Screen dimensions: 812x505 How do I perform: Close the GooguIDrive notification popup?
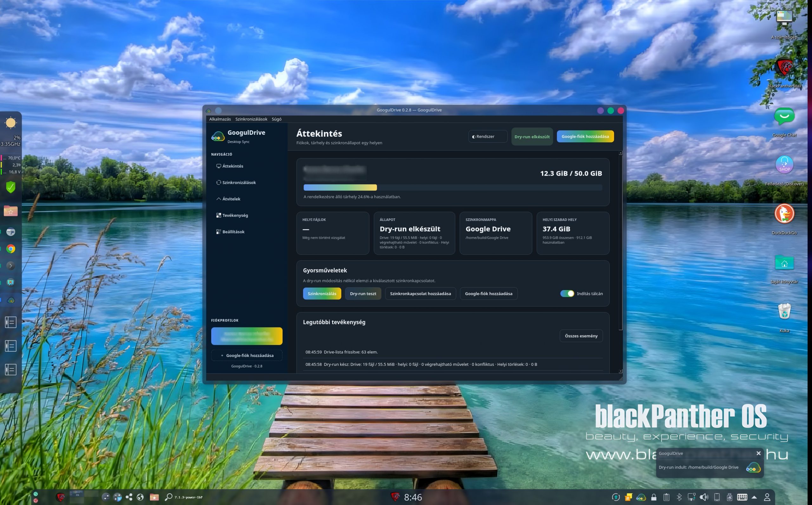pyautogui.click(x=758, y=453)
